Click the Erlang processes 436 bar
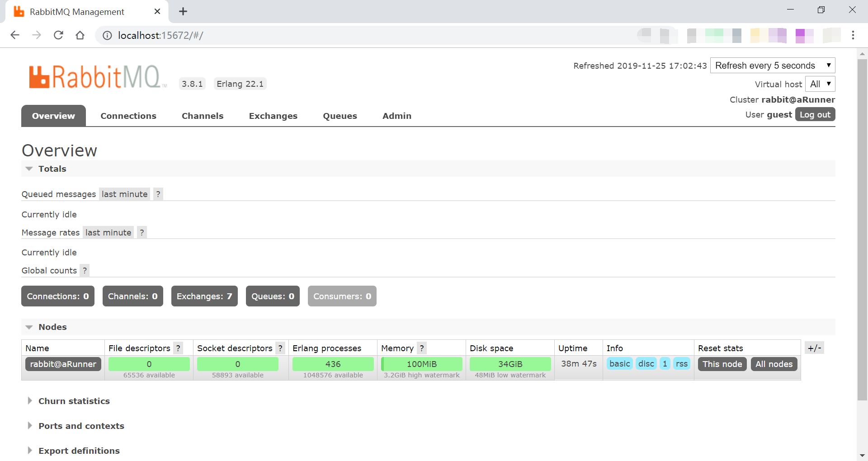The width and height of the screenshot is (868, 461). tap(333, 364)
